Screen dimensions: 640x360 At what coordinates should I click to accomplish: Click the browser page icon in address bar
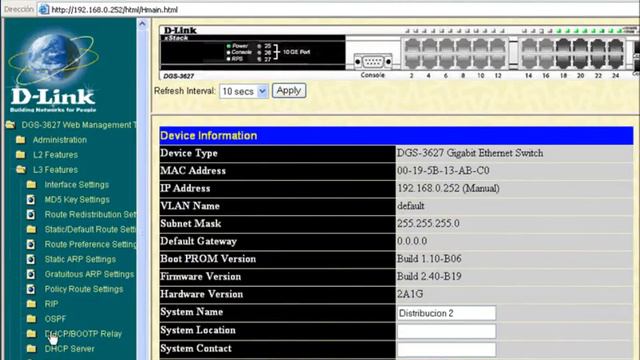click(x=44, y=9)
